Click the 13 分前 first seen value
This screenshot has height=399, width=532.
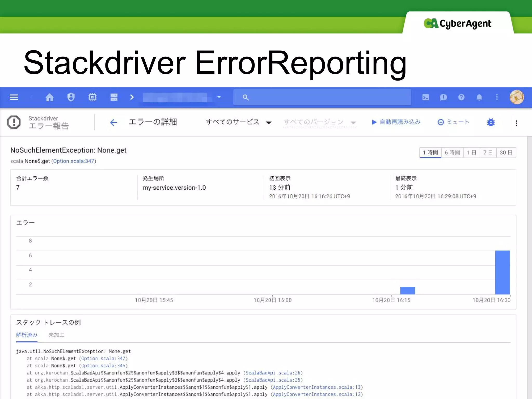point(280,188)
